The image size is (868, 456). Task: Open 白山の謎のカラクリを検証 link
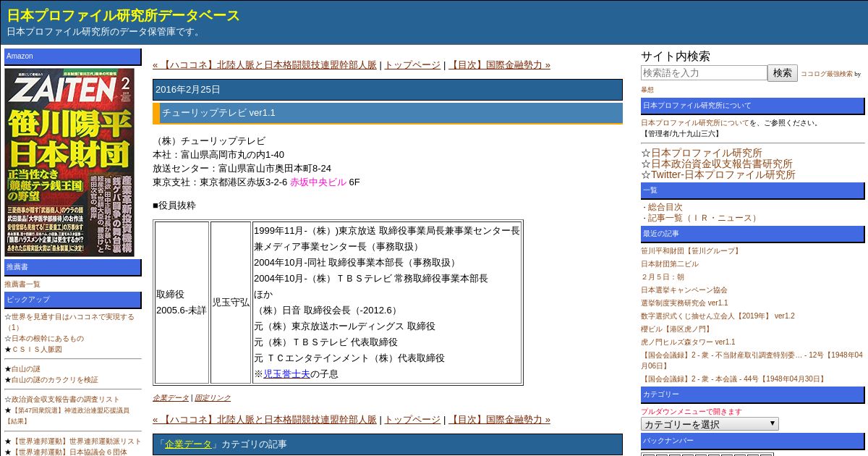click(55, 380)
